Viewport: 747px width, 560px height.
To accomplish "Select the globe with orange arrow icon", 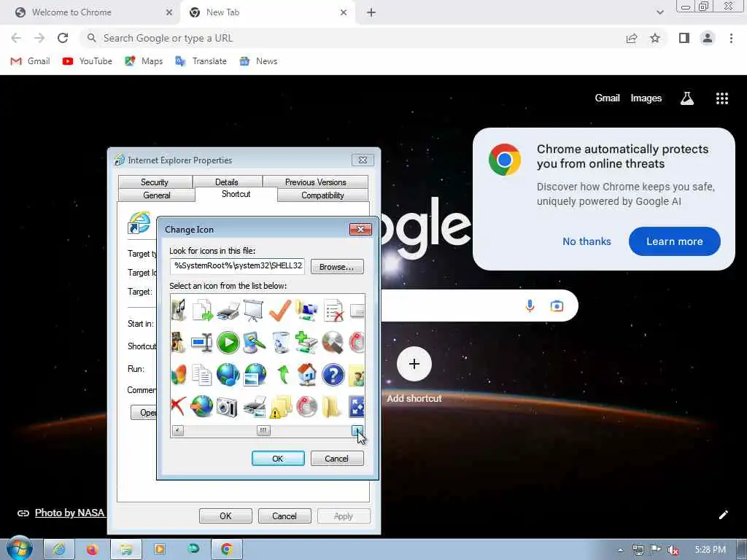I will pos(202,407).
